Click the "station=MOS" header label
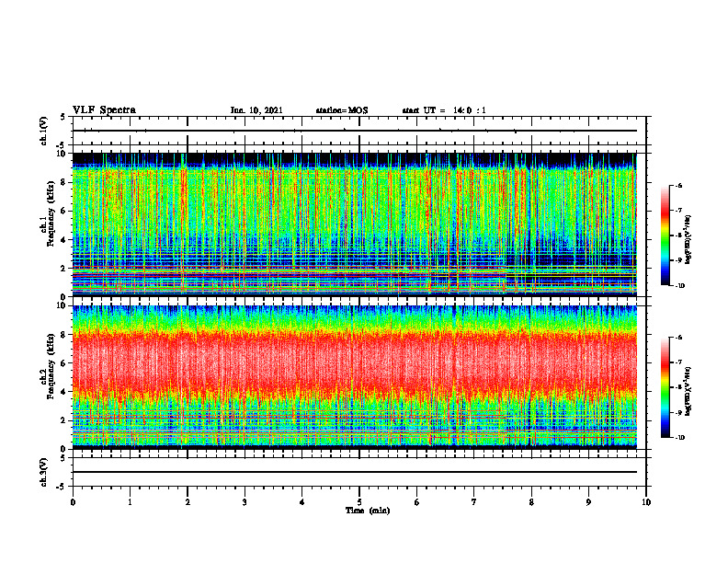The width and height of the screenshot is (728, 563). [x=342, y=110]
